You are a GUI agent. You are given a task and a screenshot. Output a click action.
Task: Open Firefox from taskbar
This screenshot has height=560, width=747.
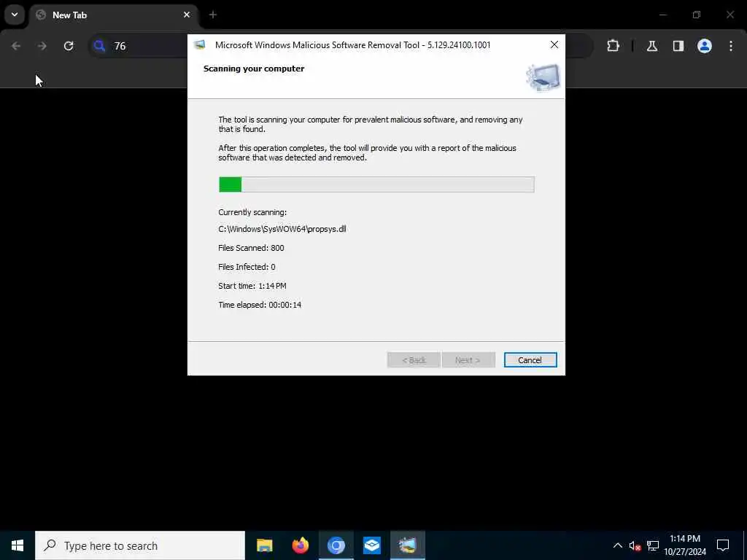point(300,545)
